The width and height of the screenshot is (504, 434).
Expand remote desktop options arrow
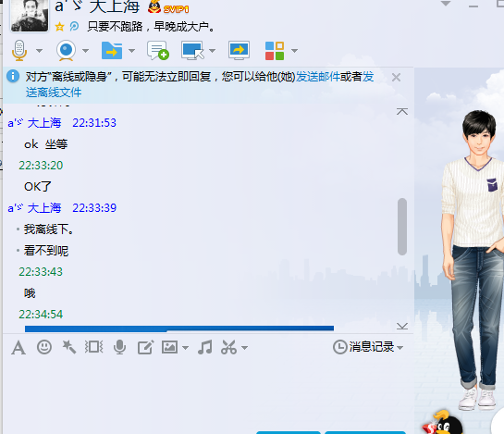[x=212, y=51]
